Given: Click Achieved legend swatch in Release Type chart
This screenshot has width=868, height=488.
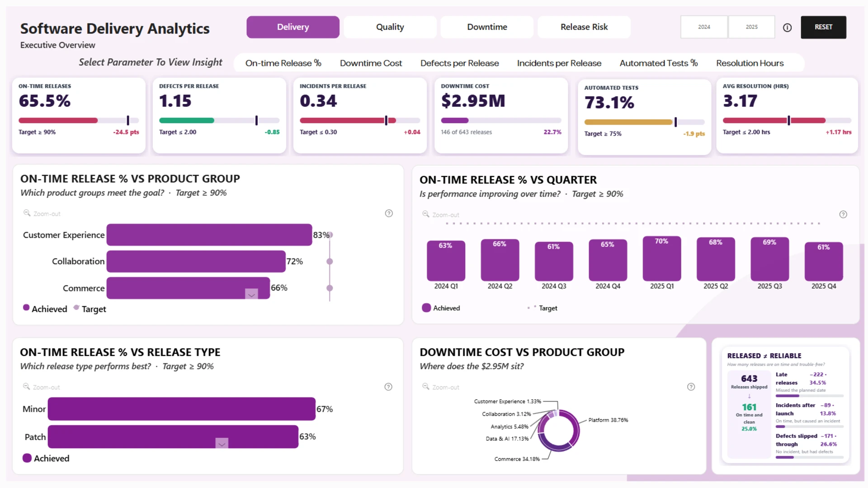Looking at the screenshot, I should pos(27,458).
